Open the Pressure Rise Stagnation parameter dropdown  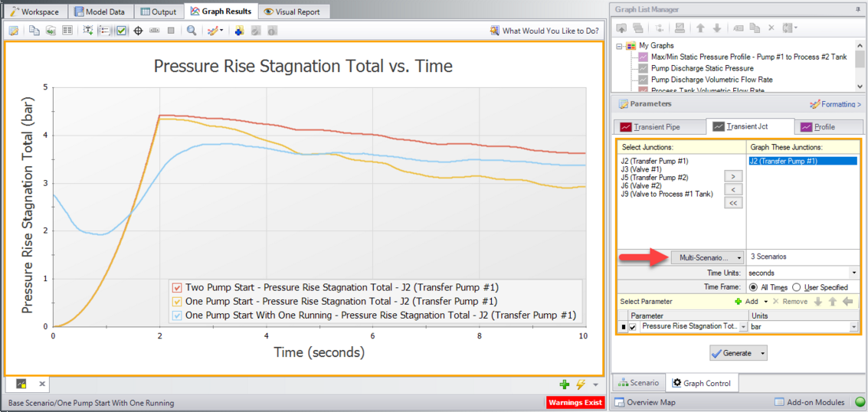[743, 328]
